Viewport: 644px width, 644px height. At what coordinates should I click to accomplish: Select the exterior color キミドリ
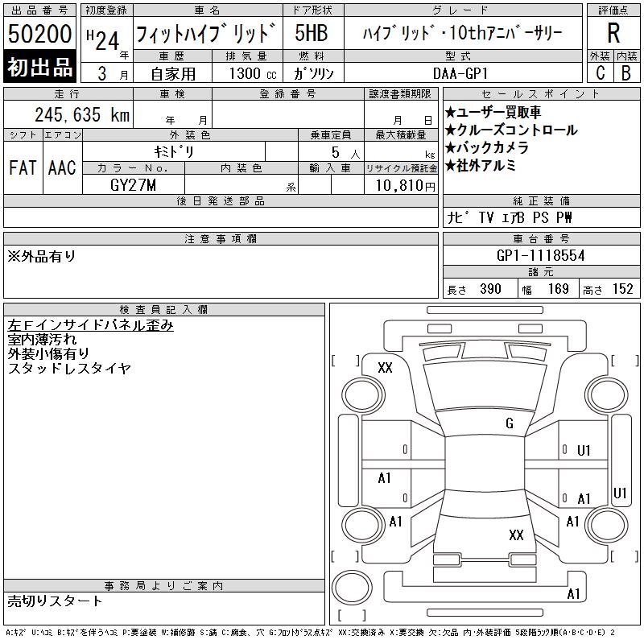[x=174, y=152]
